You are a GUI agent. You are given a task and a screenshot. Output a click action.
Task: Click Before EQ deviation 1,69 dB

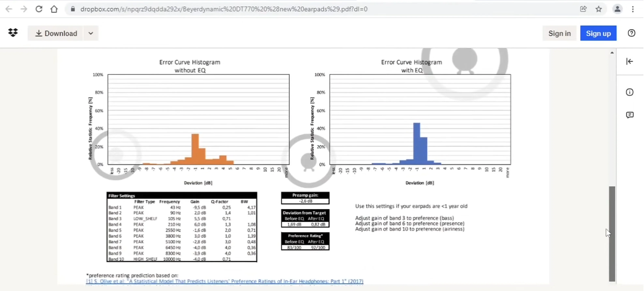294,224
